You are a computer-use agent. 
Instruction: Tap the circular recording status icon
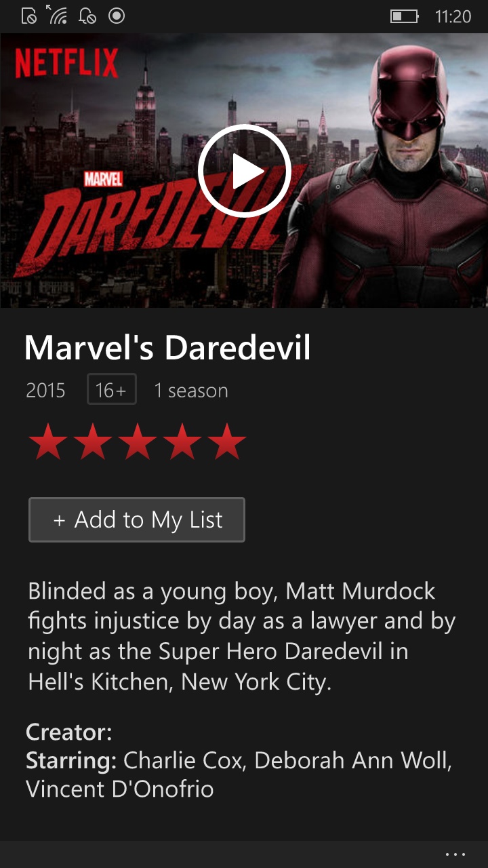pos(117,16)
